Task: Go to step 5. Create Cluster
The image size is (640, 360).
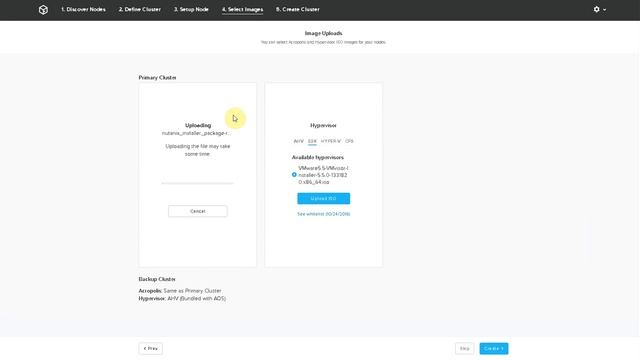Action: 298,9
